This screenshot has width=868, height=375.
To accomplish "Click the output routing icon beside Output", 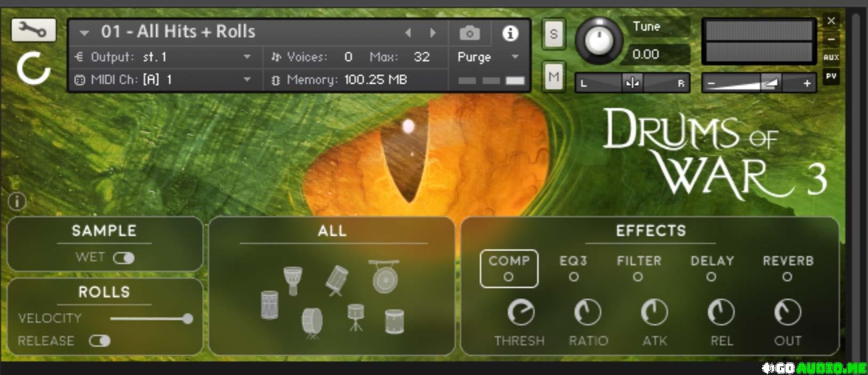I will [x=79, y=57].
